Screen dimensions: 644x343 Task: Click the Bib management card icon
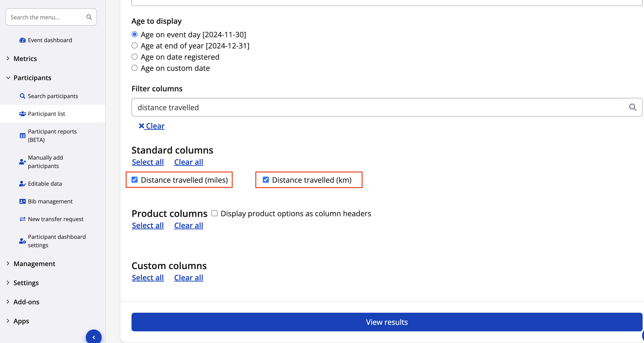click(22, 201)
